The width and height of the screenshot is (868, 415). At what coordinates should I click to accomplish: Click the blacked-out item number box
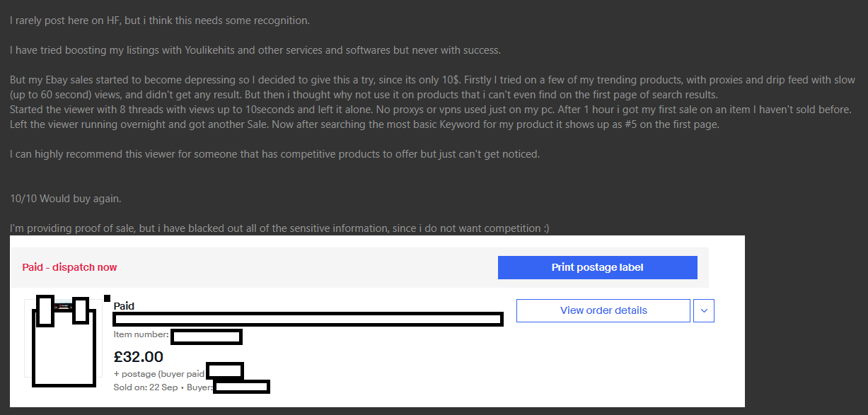pos(207,337)
